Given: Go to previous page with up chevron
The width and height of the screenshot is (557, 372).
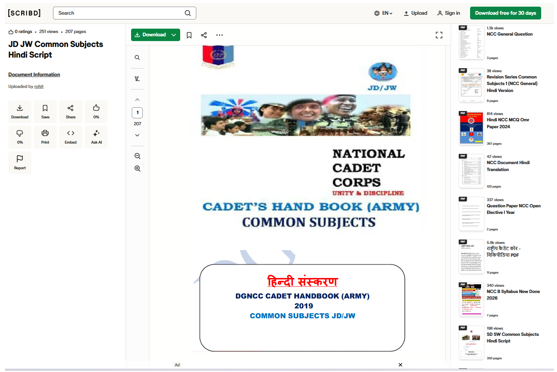Looking at the screenshot, I should pyautogui.click(x=137, y=100).
